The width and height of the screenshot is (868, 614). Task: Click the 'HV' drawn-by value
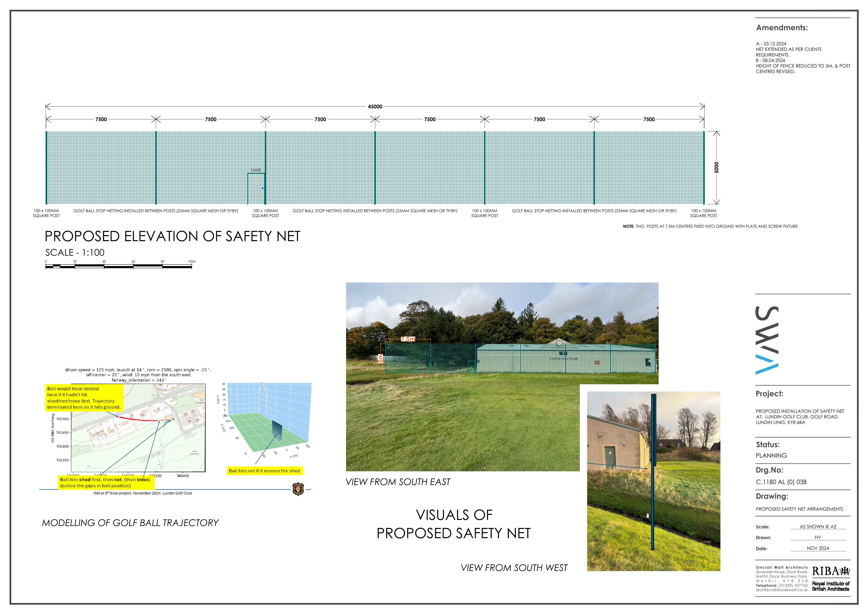818,537
